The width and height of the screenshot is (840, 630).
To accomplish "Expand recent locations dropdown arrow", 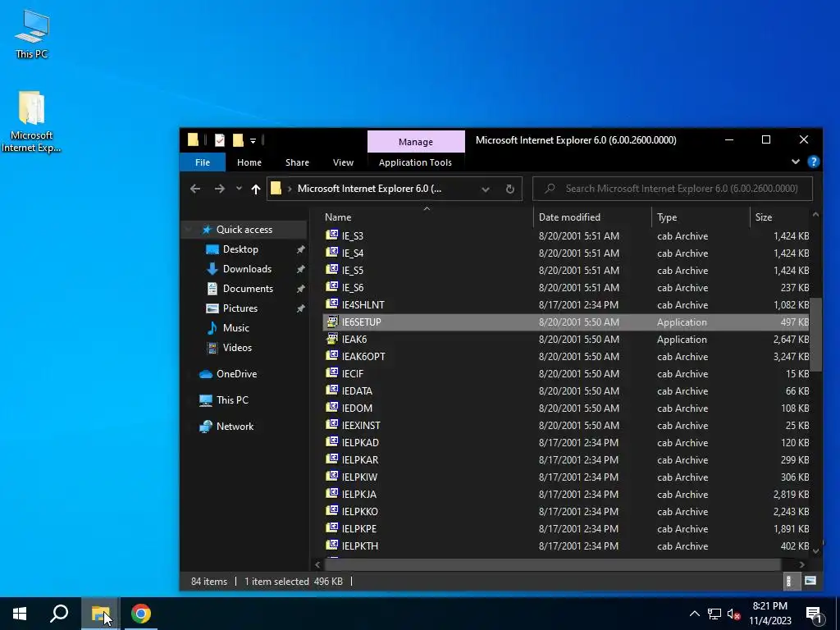I will pos(239,189).
